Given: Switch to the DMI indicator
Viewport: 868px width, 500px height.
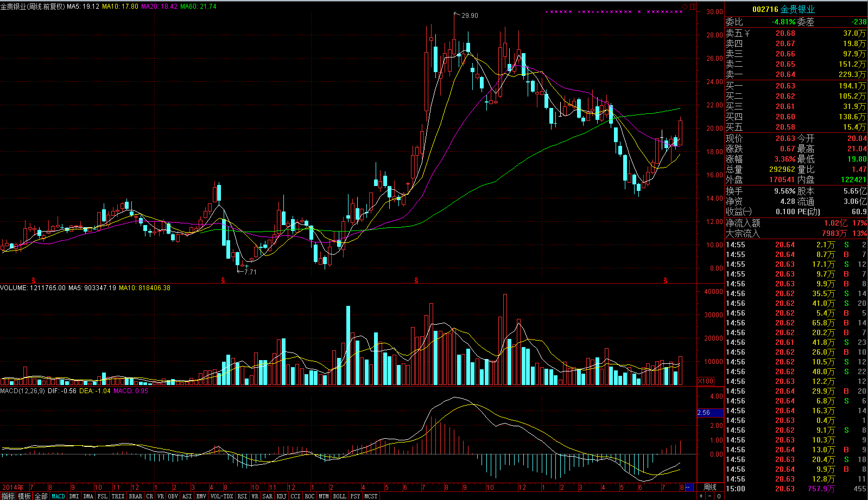Looking at the screenshot, I should coord(74,496).
